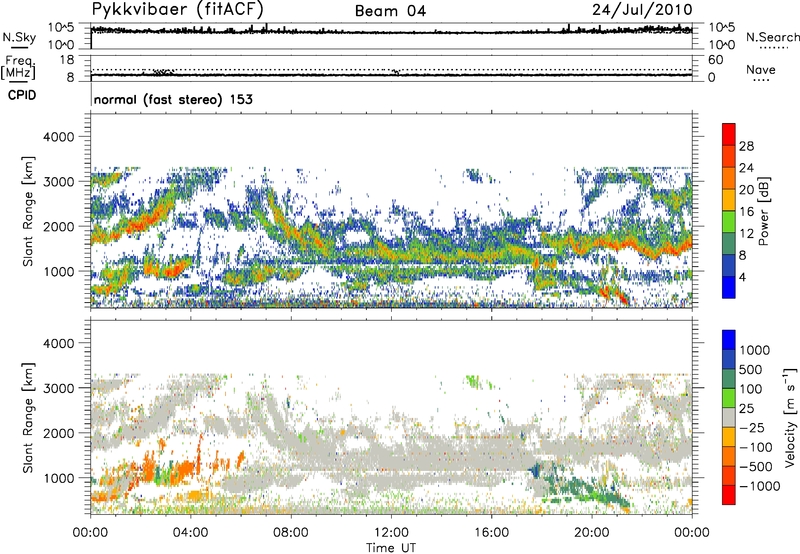Select the Freq. [MHz] axis label

[x=18, y=68]
